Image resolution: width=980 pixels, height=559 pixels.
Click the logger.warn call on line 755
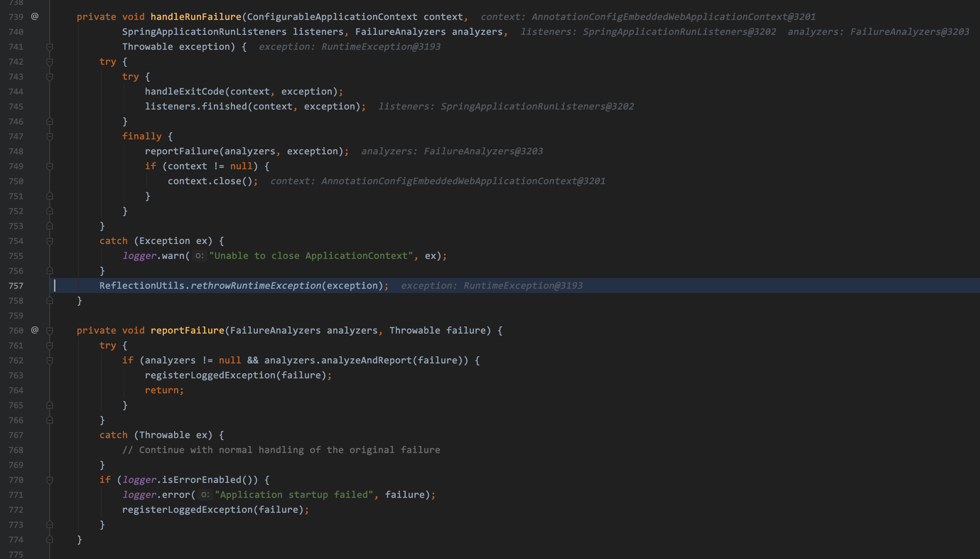(x=154, y=256)
